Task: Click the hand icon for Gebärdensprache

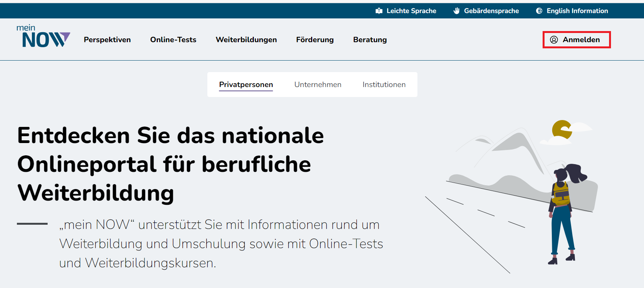Action: coord(456,11)
